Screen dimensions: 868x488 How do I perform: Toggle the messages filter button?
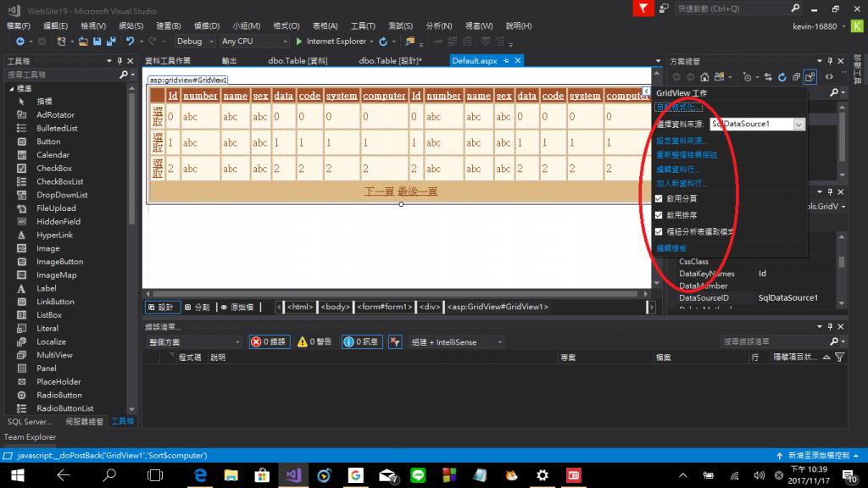(361, 342)
